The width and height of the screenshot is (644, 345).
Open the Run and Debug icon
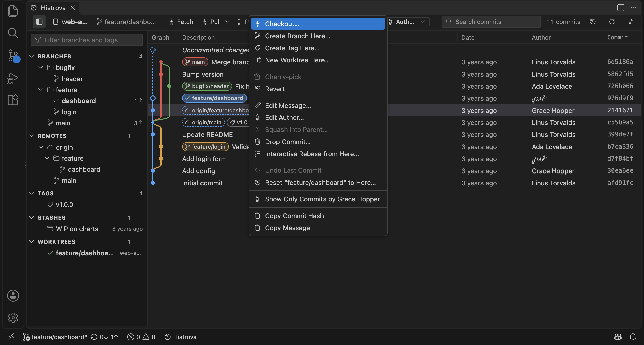coord(13,78)
